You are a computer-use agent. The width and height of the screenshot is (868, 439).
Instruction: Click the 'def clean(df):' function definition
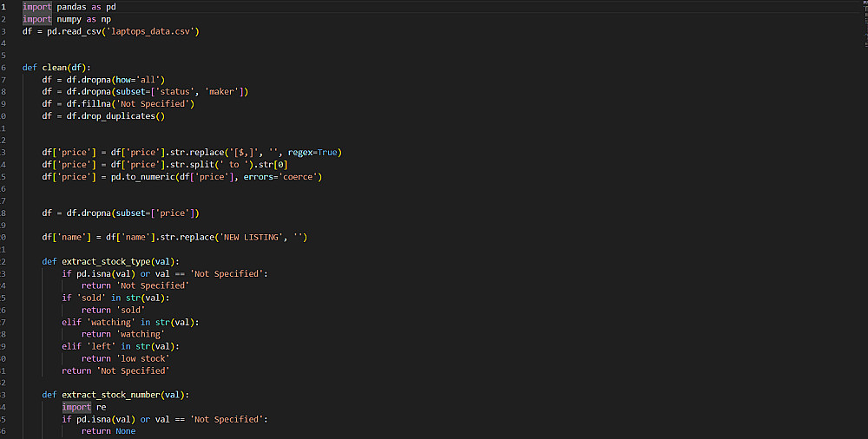tap(56, 68)
